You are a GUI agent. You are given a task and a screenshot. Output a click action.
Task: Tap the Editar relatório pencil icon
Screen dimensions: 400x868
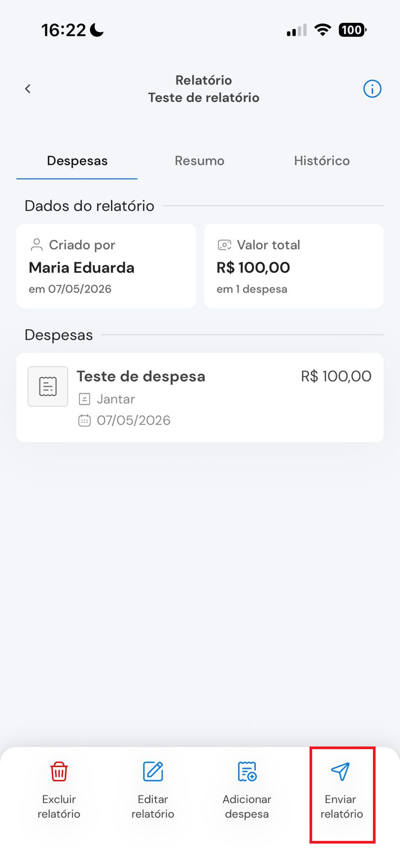(153, 771)
